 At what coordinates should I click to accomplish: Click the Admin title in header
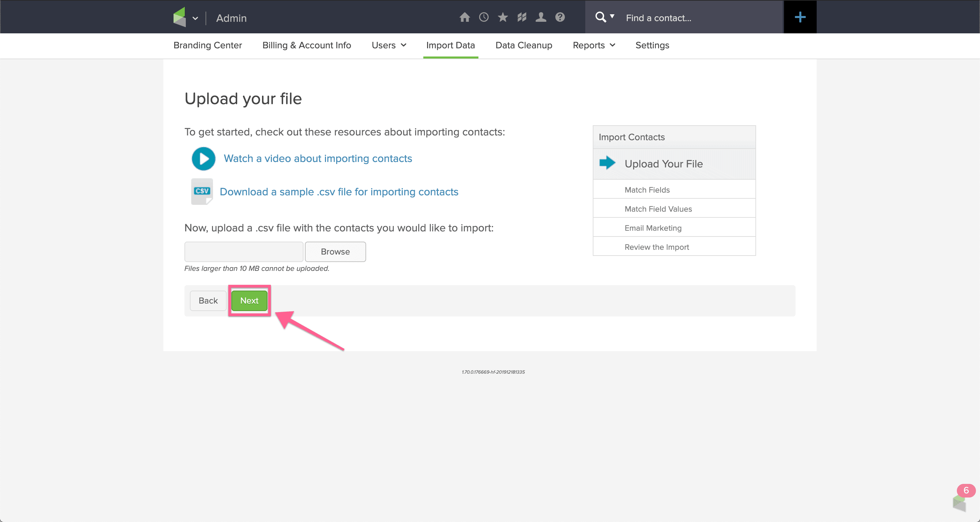(x=231, y=18)
